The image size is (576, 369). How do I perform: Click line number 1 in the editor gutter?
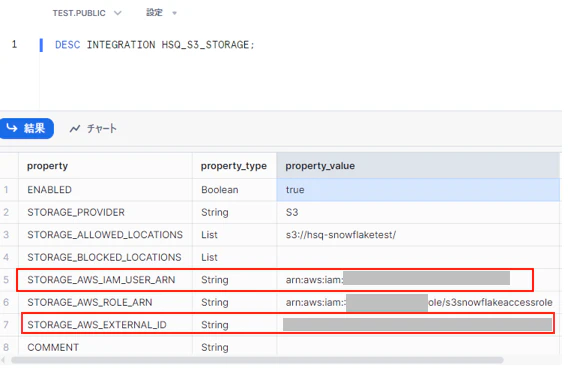tap(14, 44)
